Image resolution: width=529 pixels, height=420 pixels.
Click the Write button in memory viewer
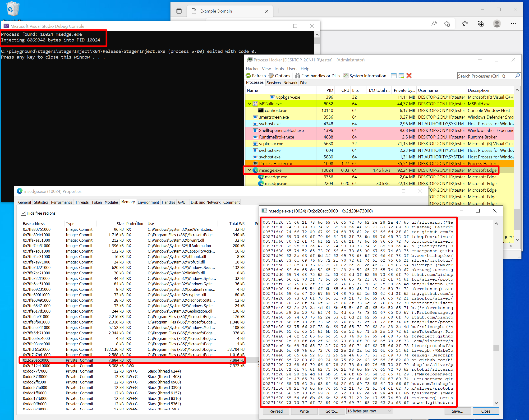[304, 411]
